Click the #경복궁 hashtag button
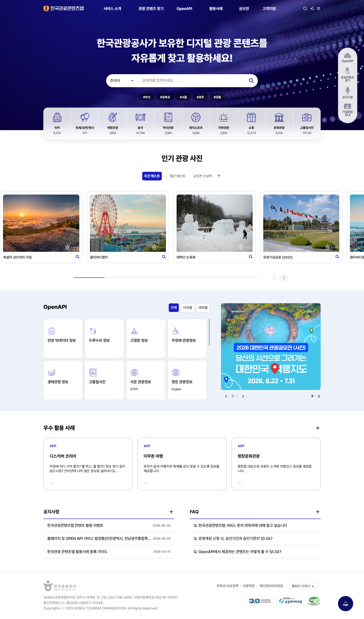 [x=165, y=97]
